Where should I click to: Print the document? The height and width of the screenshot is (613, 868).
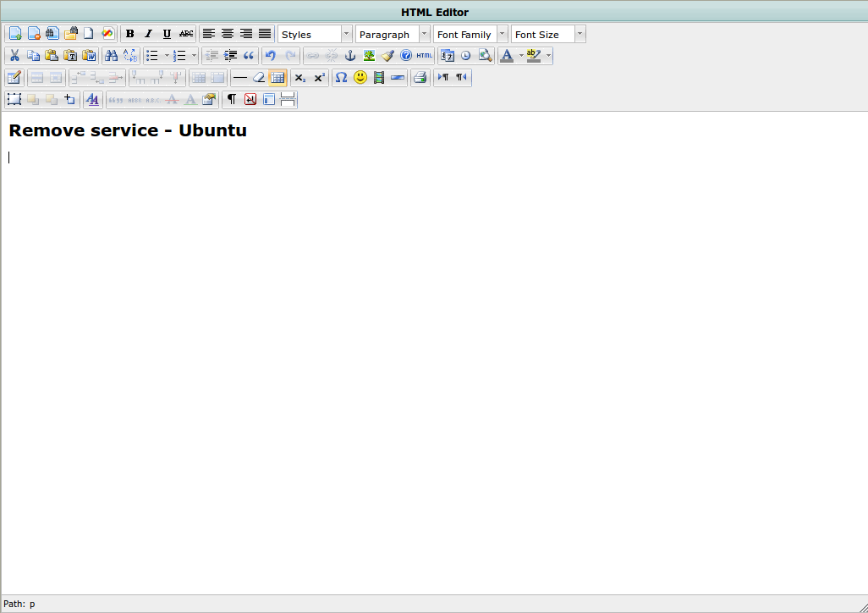tap(420, 78)
